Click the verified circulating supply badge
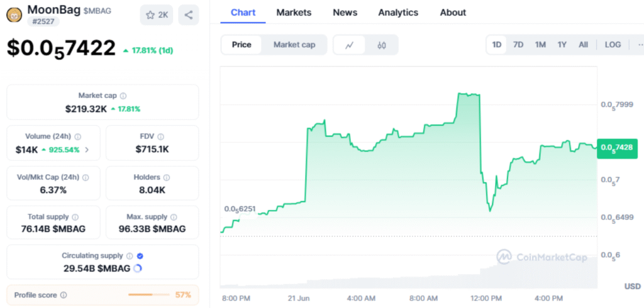The height and width of the screenshot is (308, 644). pyautogui.click(x=140, y=256)
